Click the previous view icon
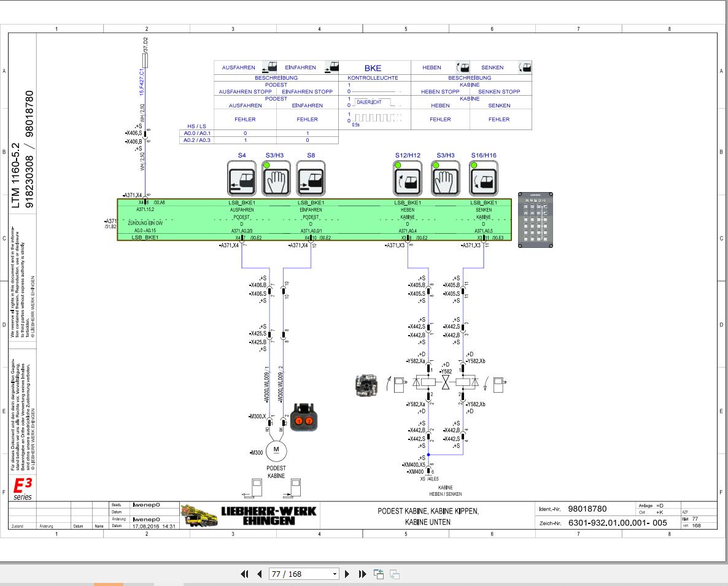 point(378,574)
